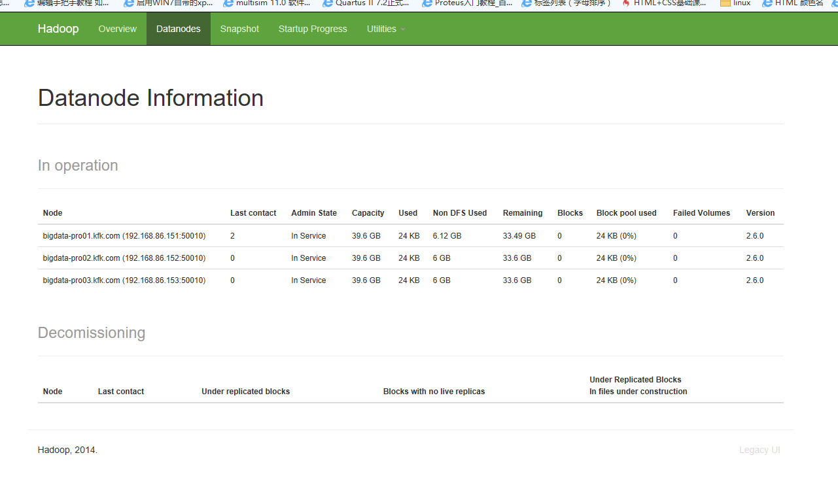Click the Block pool used column header
Screen dimensions: 838x504
click(x=627, y=213)
